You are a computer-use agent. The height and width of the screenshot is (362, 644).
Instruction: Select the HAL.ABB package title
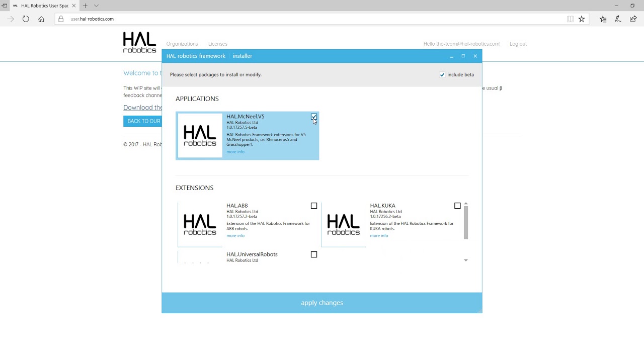237,206
